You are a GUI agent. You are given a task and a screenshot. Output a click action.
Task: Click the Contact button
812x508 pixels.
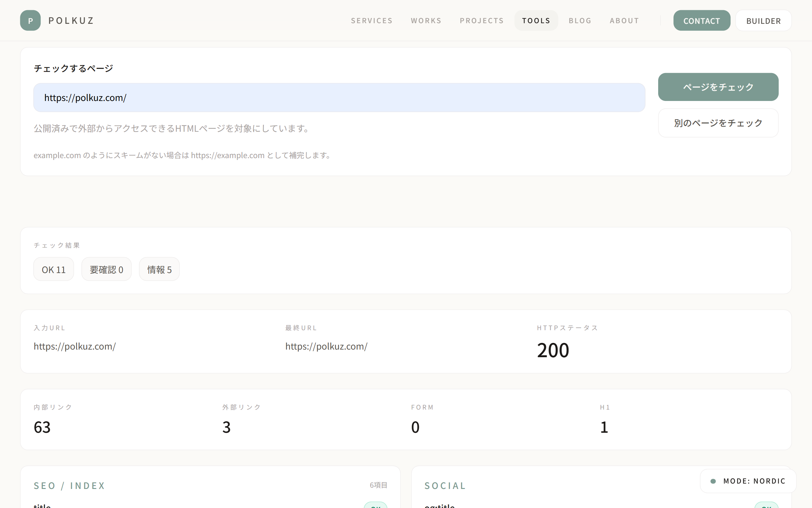(x=702, y=21)
